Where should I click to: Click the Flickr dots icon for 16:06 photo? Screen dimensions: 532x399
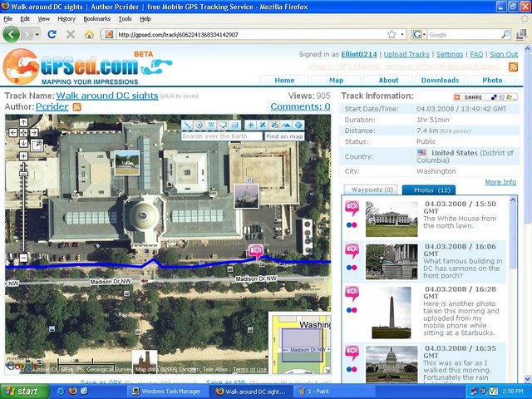pyautogui.click(x=352, y=268)
